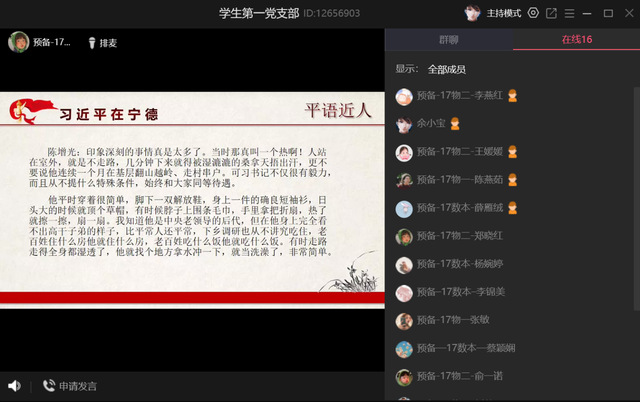The height and width of the screenshot is (402, 640).
Task: Select member 预备-17物二-王媛媛
Action: coord(458,153)
